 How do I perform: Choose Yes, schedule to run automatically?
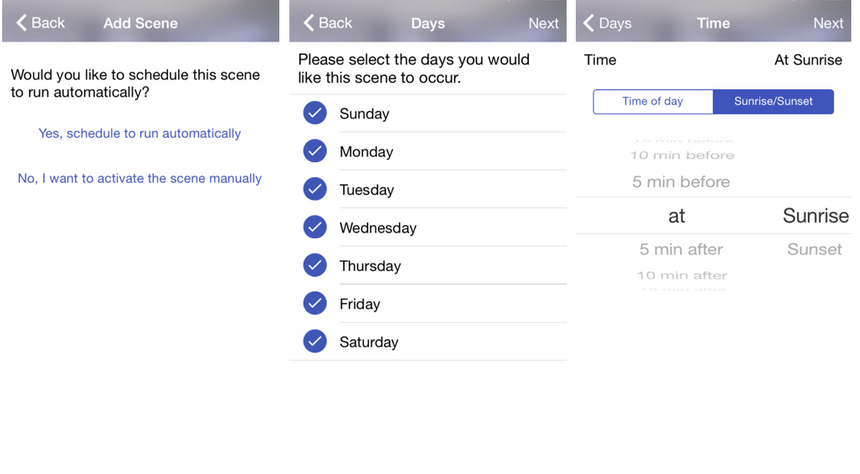[x=139, y=133]
